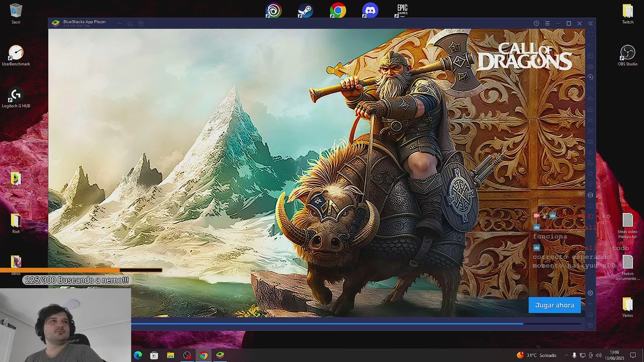Screen dimensions: 644x362
Task: Open Steam shortcut at top
Action: 305,10
